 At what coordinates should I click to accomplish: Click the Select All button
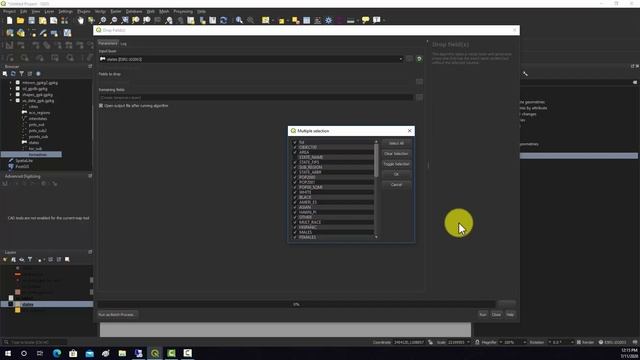click(396, 143)
